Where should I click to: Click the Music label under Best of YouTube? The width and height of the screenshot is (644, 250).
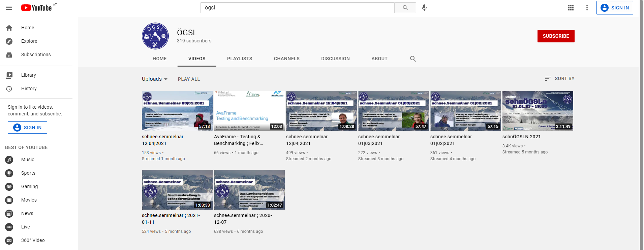pos(28,159)
